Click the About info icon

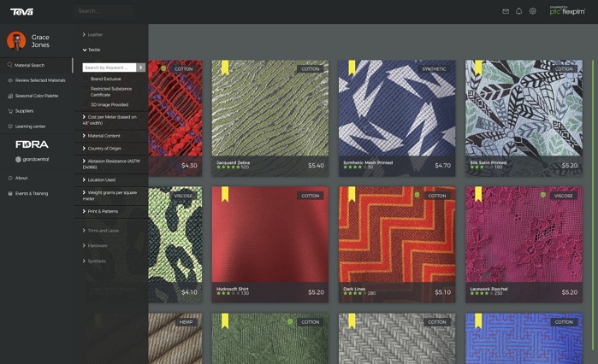pos(10,179)
